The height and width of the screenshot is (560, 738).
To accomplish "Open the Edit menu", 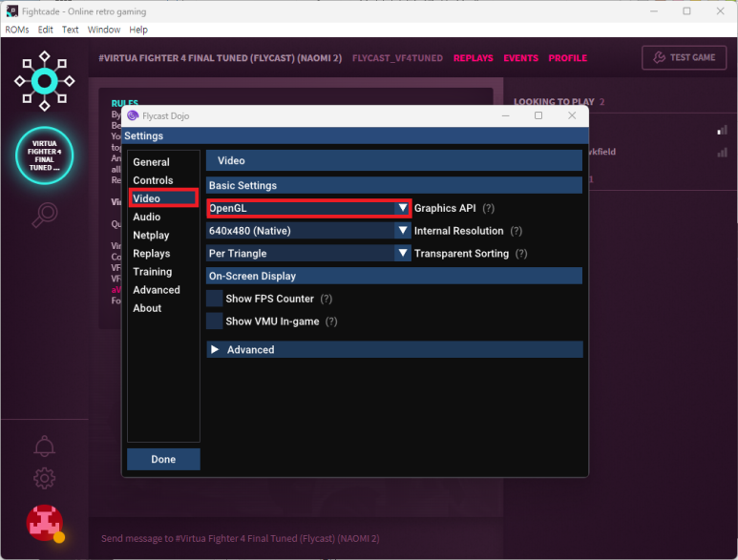I will click(x=45, y=30).
